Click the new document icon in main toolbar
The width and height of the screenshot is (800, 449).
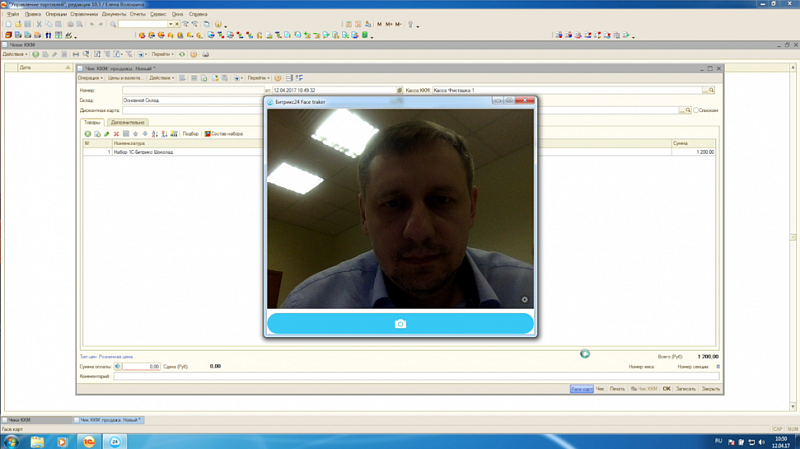coord(9,24)
